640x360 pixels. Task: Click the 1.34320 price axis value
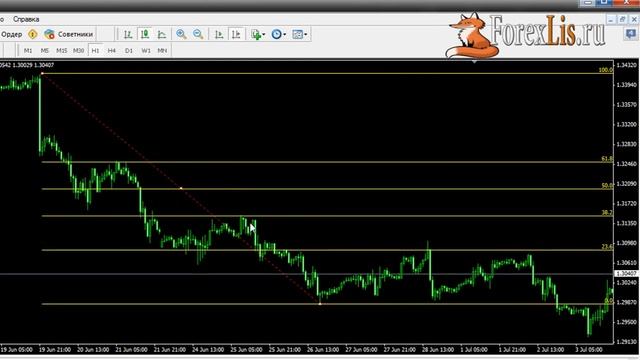point(627,65)
